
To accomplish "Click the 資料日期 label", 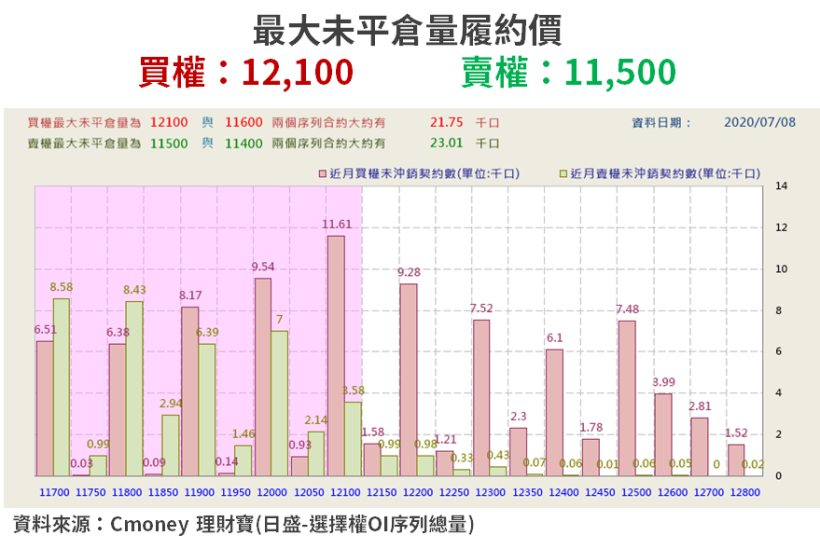I will [661, 123].
